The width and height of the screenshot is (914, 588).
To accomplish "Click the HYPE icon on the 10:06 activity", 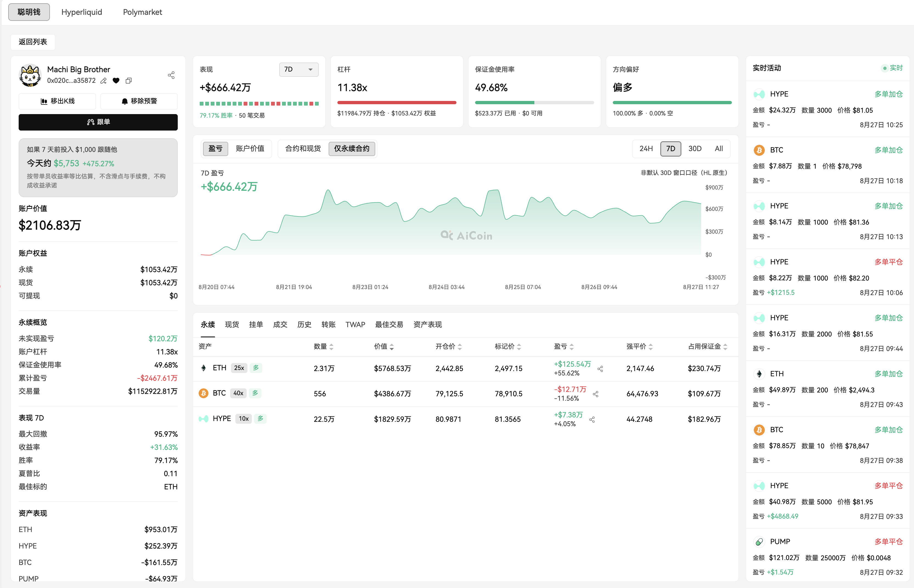I will (759, 262).
